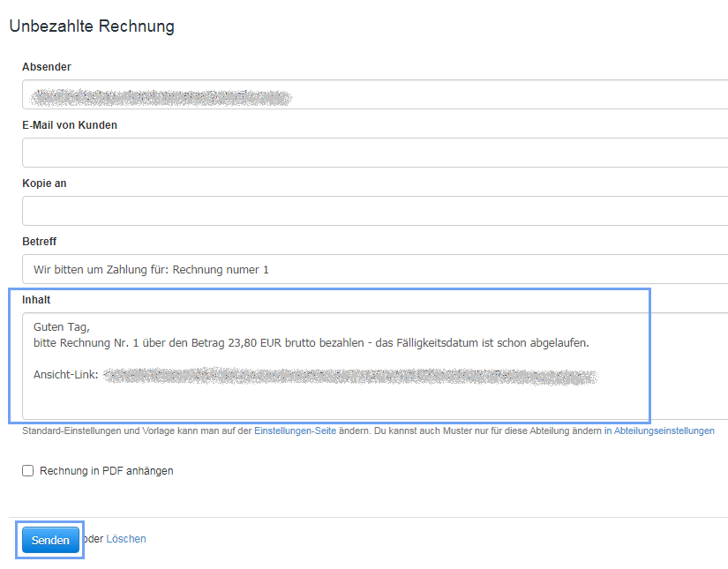The width and height of the screenshot is (728, 569).
Task: Focus the Absender input field
Action: point(375,94)
